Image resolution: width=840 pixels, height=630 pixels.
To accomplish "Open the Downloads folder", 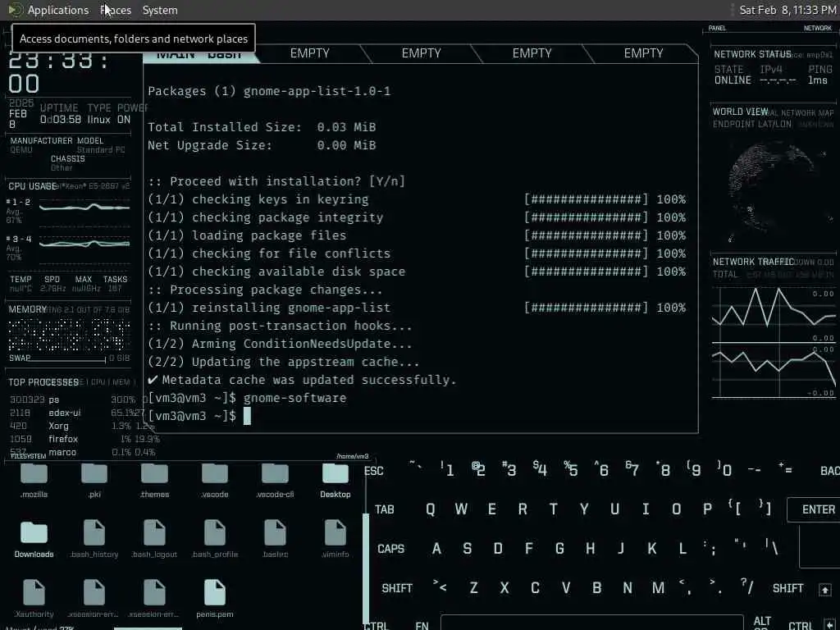I will 34,540.
